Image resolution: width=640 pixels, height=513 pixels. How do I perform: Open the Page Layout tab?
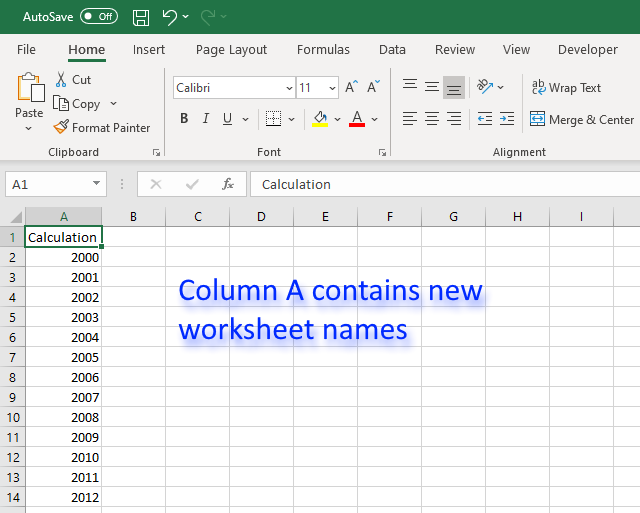[x=231, y=49]
